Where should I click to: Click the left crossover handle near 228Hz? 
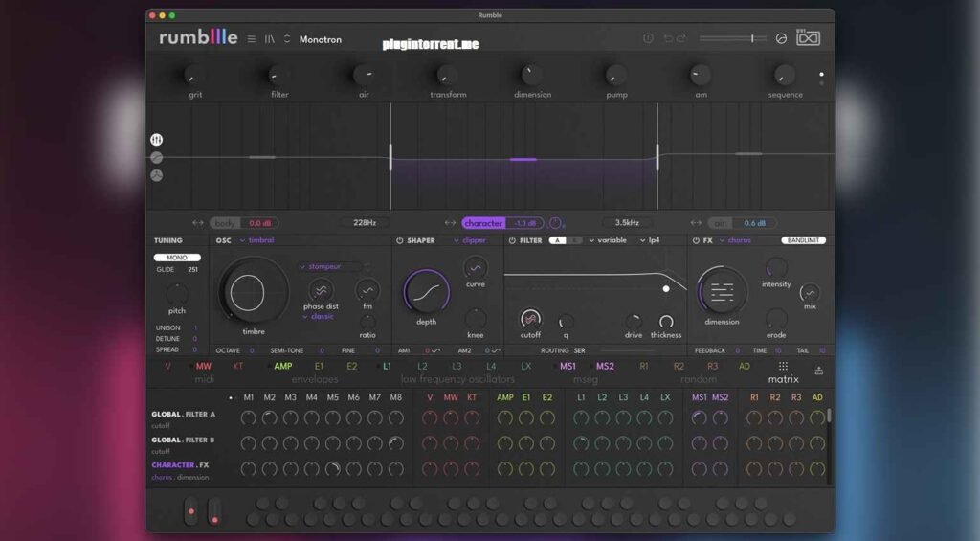tap(390, 157)
